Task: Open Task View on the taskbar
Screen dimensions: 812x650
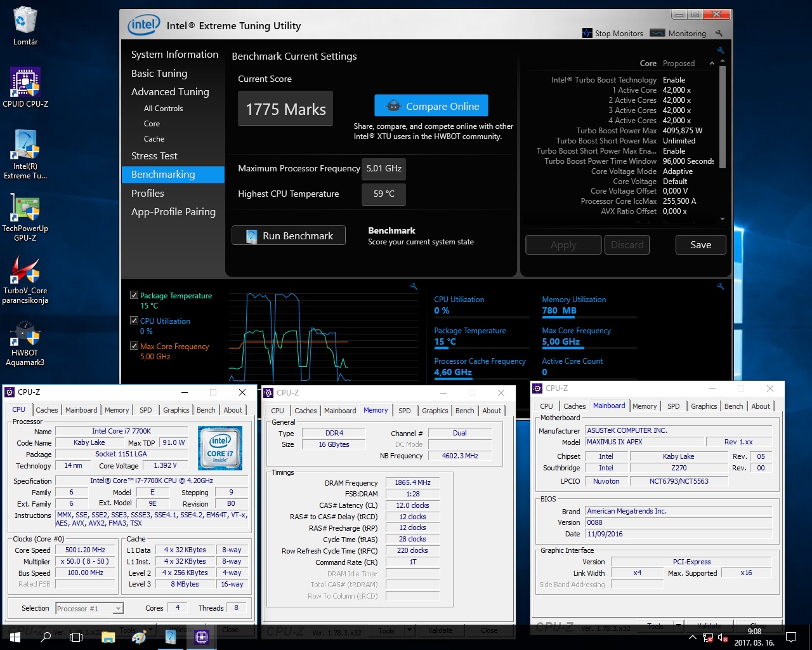Action: 76,637
